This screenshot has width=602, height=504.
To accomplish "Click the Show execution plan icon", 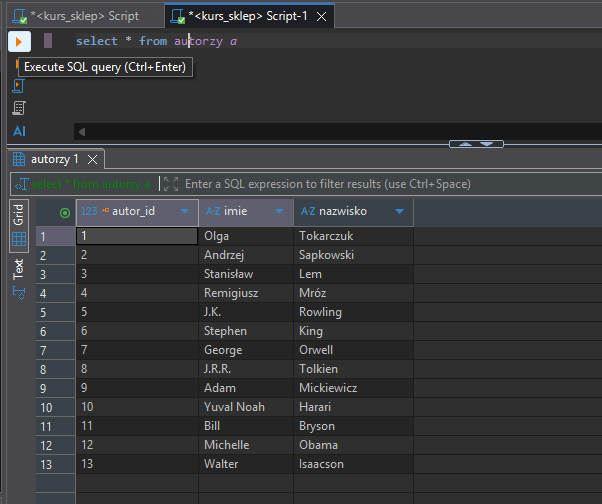I will click(x=19, y=108).
